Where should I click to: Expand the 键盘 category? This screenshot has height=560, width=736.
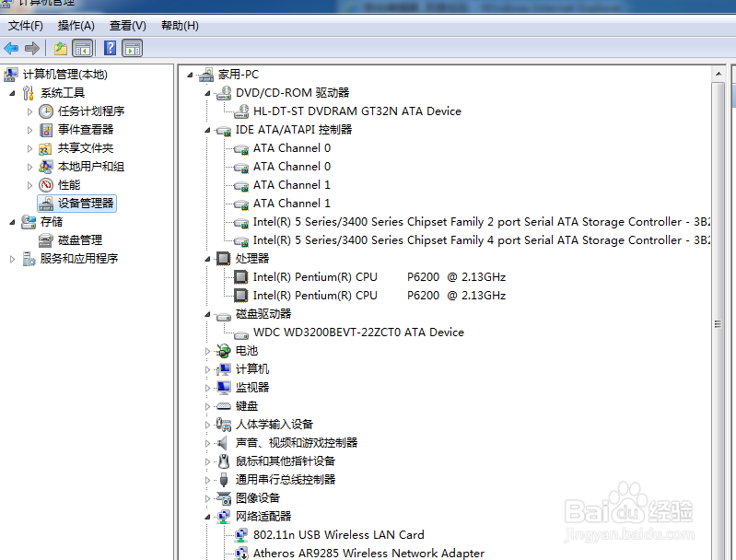[x=207, y=406]
